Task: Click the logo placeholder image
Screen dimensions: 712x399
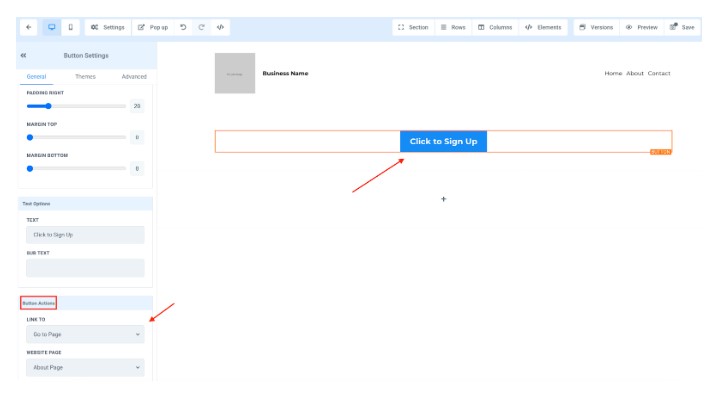Action: [235, 73]
